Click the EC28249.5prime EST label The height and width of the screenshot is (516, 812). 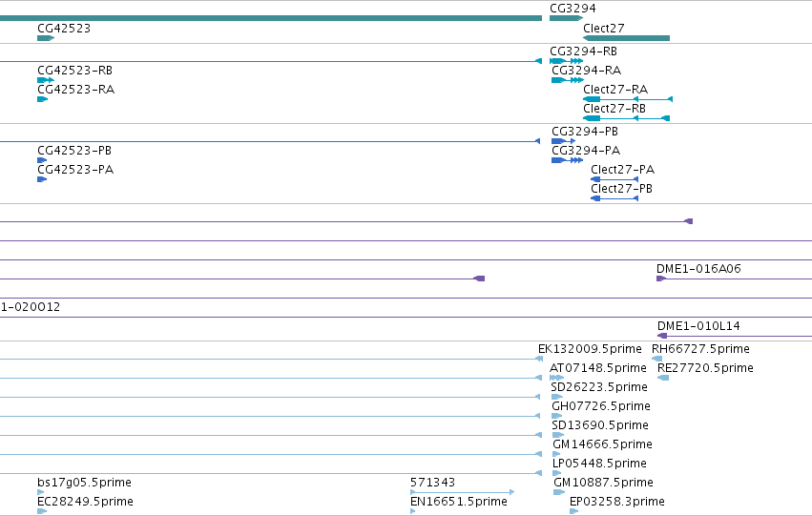tap(85, 502)
